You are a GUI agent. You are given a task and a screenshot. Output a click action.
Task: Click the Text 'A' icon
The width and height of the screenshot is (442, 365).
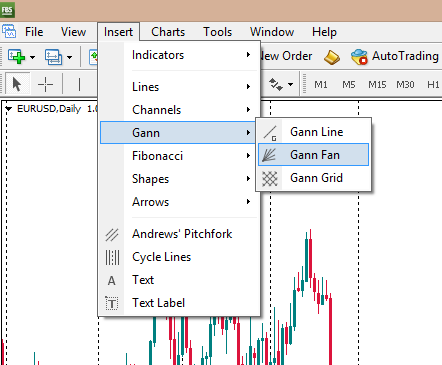coord(112,281)
